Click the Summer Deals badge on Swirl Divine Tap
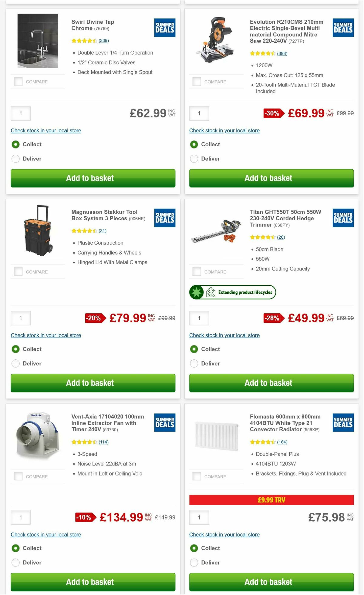Viewport: 364px width, 595px height. point(164,27)
